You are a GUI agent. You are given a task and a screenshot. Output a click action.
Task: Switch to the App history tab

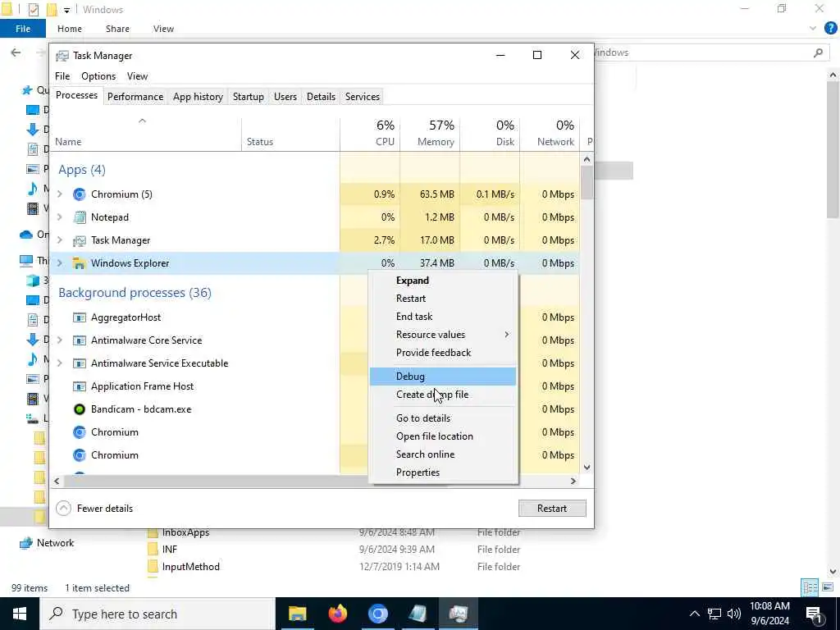(198, 97)
